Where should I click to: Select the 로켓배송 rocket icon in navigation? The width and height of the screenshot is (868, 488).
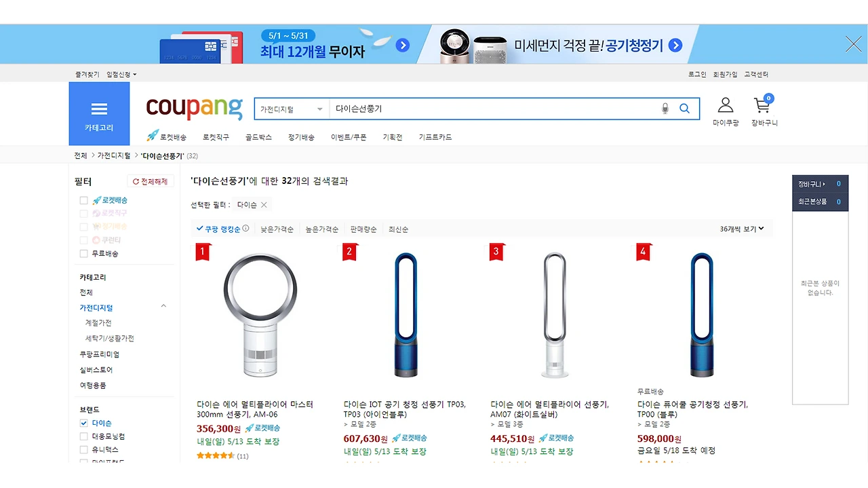(154, 136)
